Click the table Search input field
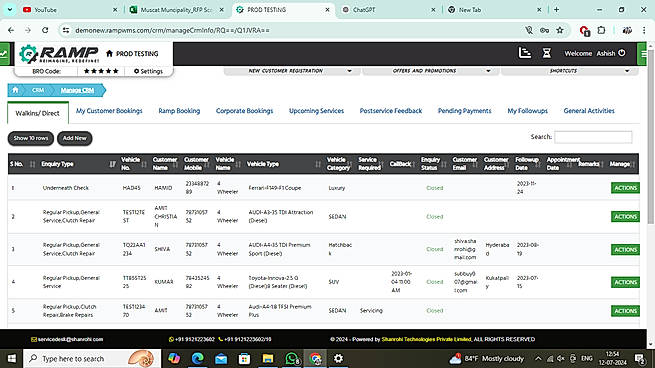This screenshot has width=655, height=368. coord(593,137)
